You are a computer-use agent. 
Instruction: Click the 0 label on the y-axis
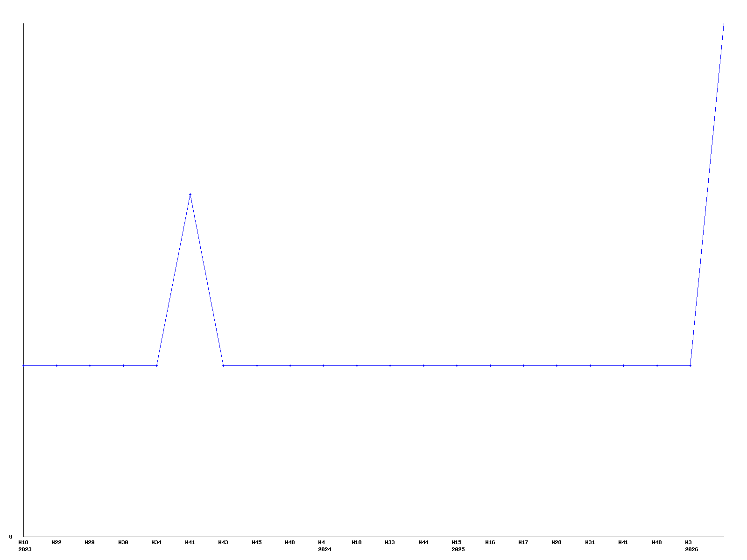pyautogui.click(x=11, y=537)
